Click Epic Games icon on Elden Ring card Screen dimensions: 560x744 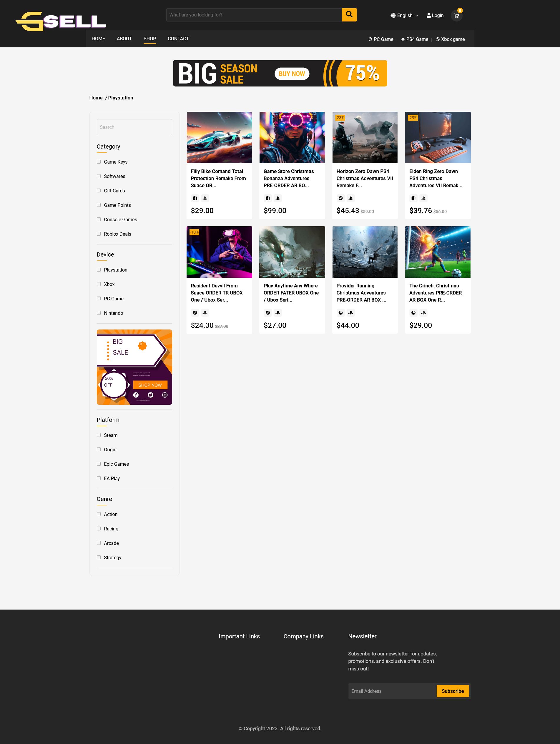pos(413,199)
